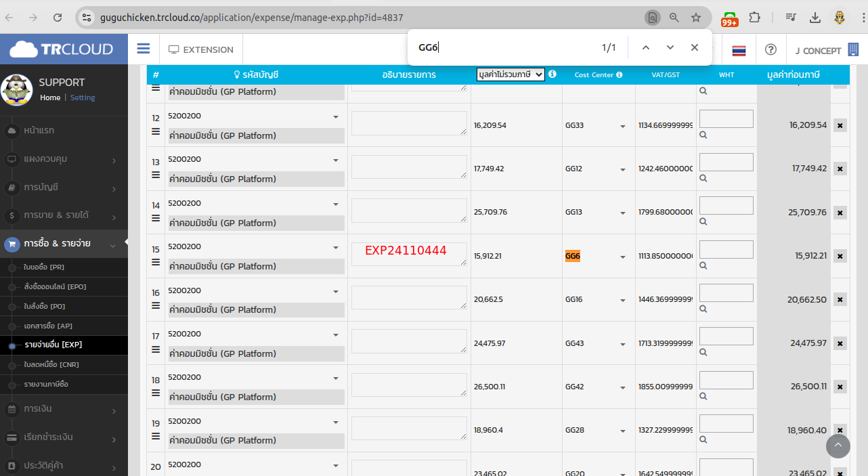The width and height of the screenshot is (868, 476).
Task: Click the 99+ extension badge icon
Action: click(730, 19)
